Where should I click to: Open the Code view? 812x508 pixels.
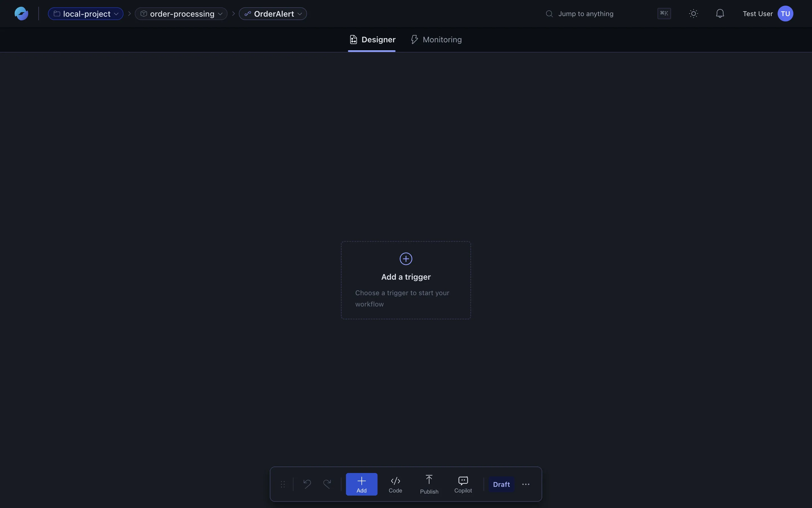395,484
